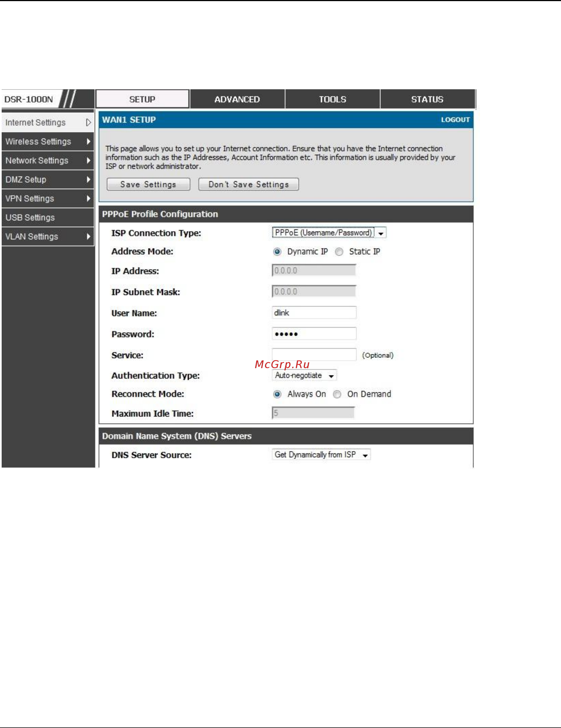Expand the VPN Settings arrow
561x728 pixels.
tap(89, 198)
